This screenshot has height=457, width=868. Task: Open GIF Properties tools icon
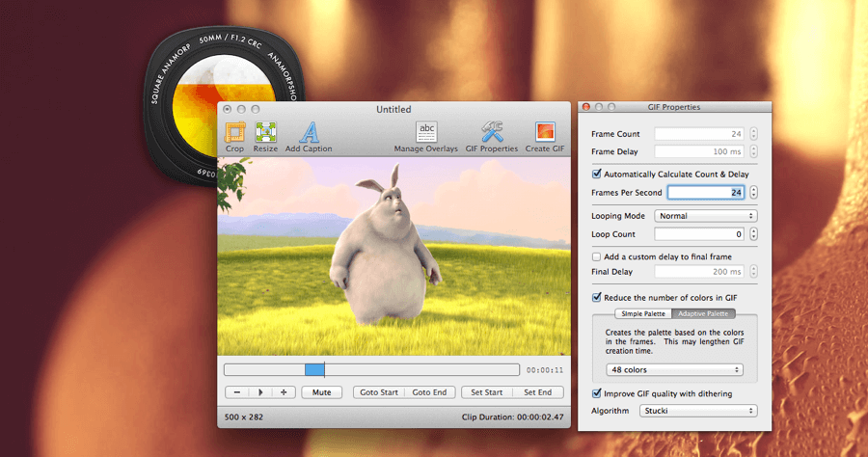point(492,133)
